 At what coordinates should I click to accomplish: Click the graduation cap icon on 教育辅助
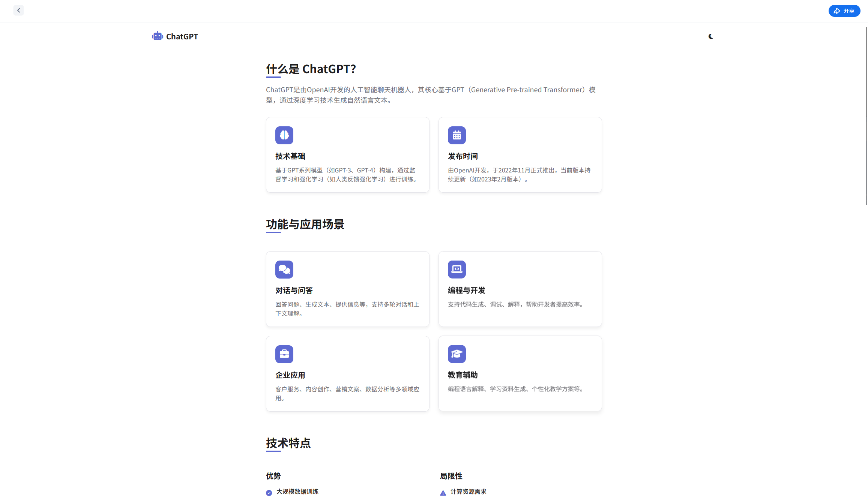(x=457, y=354)
